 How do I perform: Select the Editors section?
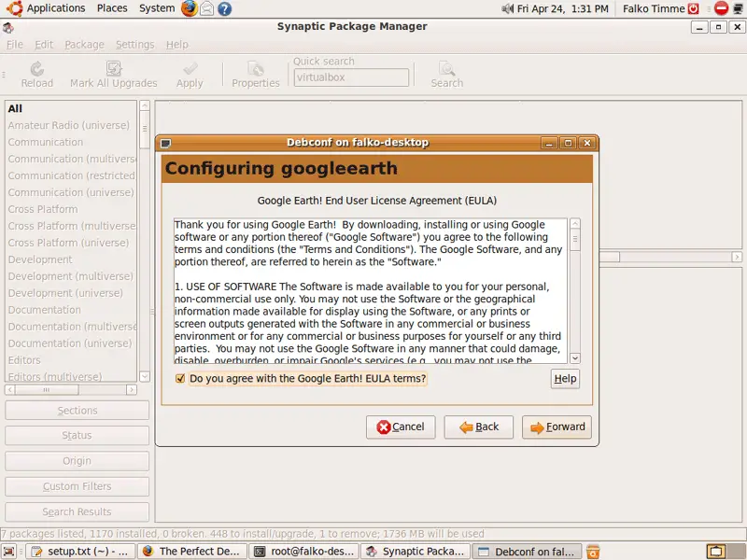[71, 360]
